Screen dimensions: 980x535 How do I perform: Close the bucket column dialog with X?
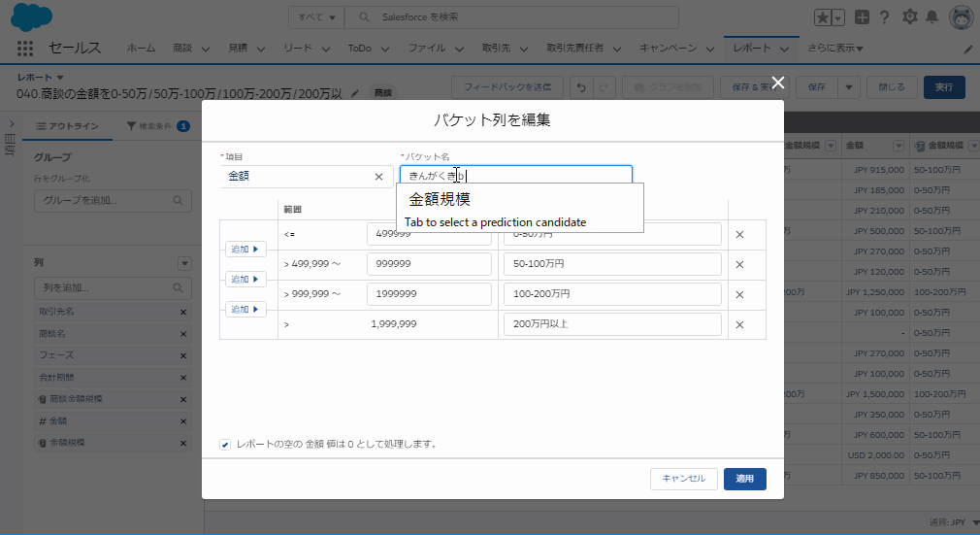pos(778,83)
